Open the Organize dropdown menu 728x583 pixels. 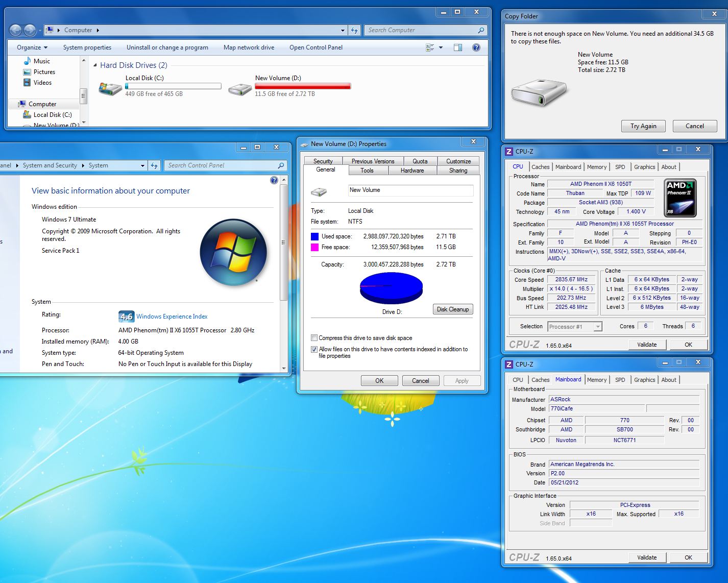click(32, 47)
